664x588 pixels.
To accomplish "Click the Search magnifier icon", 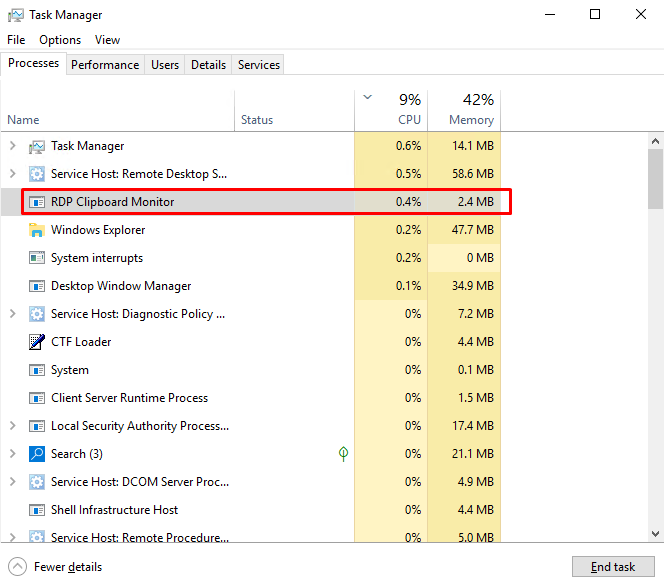I will [x=37, y=454].
